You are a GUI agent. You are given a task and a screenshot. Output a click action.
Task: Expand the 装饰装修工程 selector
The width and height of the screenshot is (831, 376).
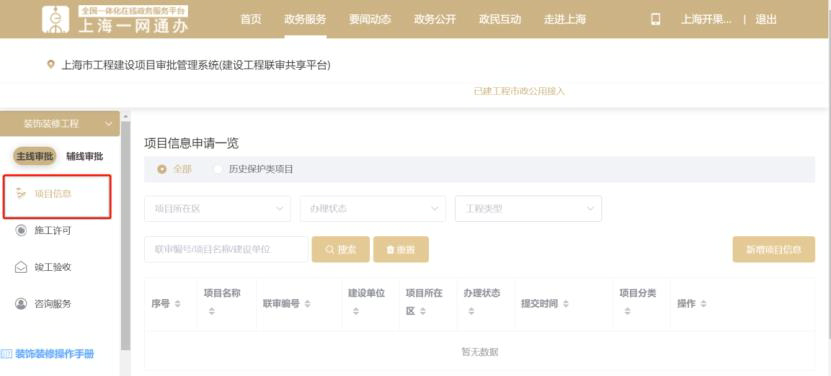click(x=60, y=124)
